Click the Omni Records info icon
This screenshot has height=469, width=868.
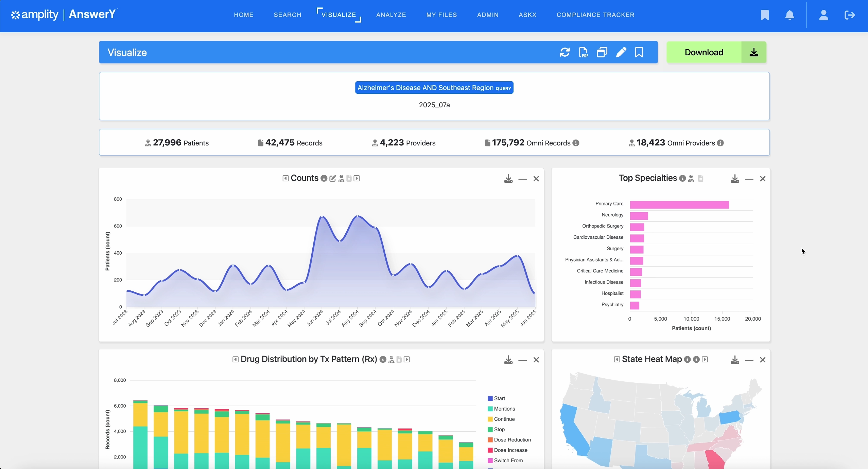click(x=576, y=143)
